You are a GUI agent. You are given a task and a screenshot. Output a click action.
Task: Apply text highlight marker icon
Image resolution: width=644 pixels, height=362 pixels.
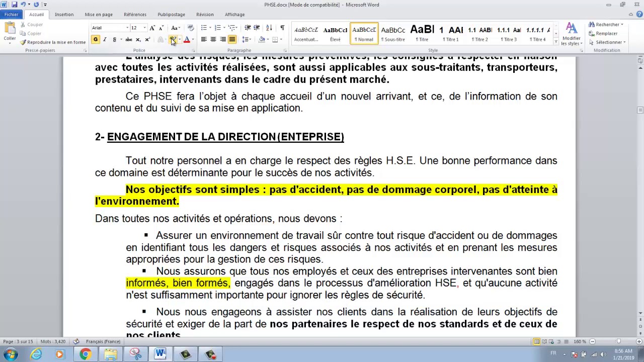pos(173,40)
